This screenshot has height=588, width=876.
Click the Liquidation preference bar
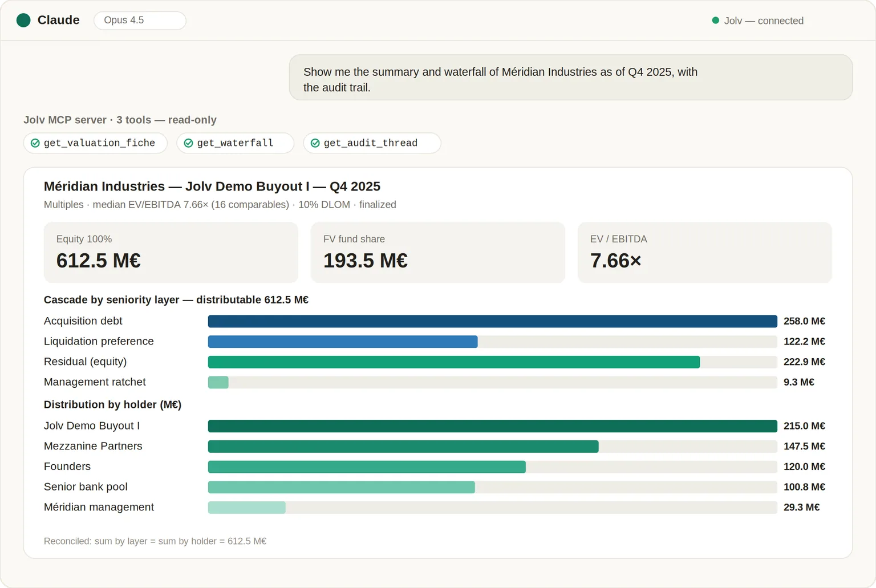coord(343,342)
